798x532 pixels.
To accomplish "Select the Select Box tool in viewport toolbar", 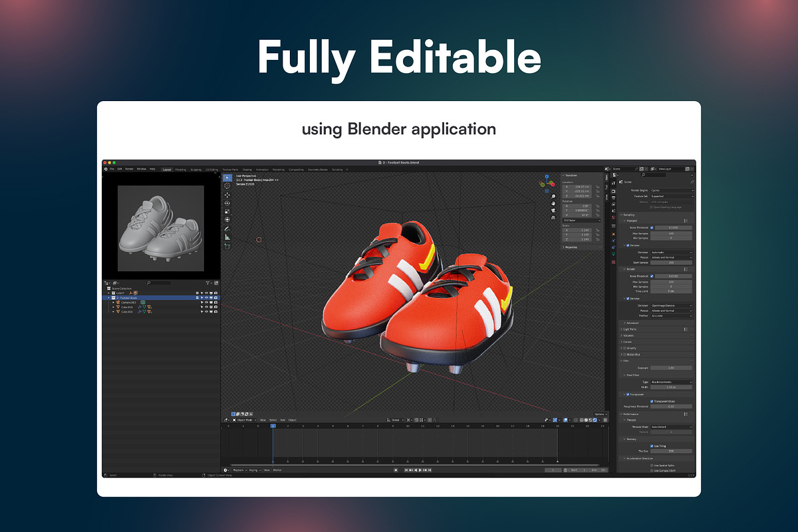I will click(227, 178).
